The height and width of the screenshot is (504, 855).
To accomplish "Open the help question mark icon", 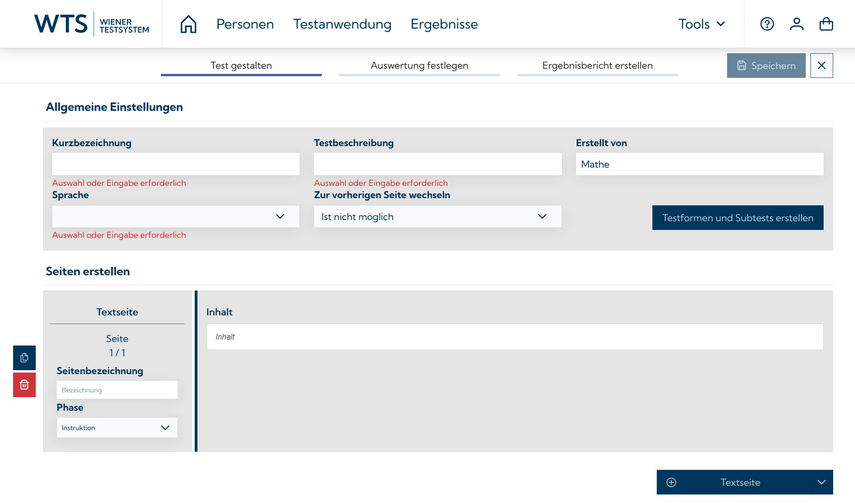I will [767, 24].
